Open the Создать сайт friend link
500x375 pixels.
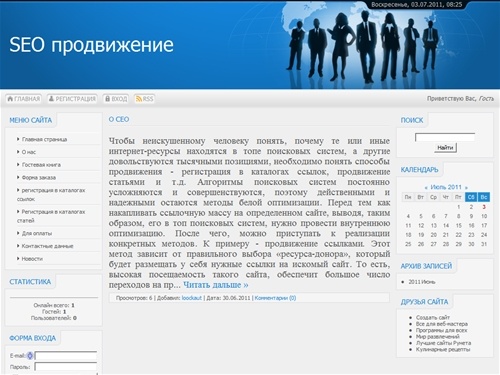(x=433, y=317)
